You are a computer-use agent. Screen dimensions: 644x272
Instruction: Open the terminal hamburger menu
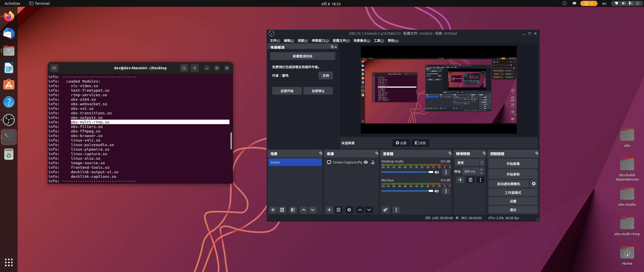coord(194,68)
